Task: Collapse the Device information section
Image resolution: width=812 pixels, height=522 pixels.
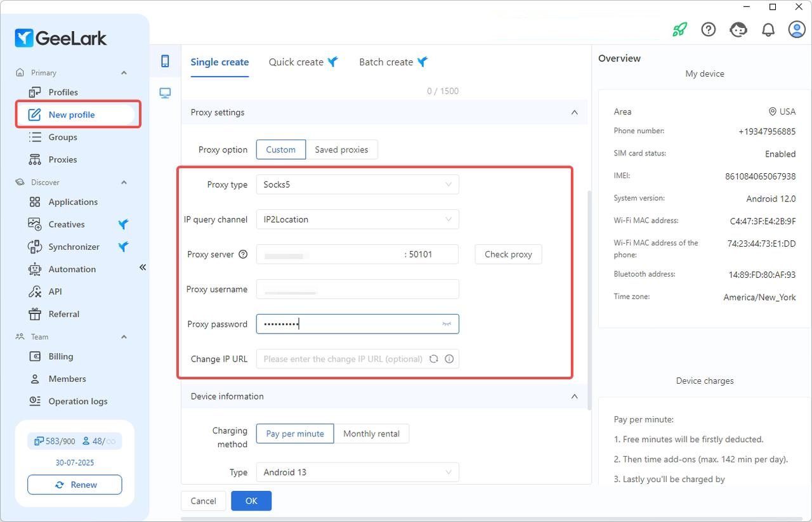Action: coord(574,396)
